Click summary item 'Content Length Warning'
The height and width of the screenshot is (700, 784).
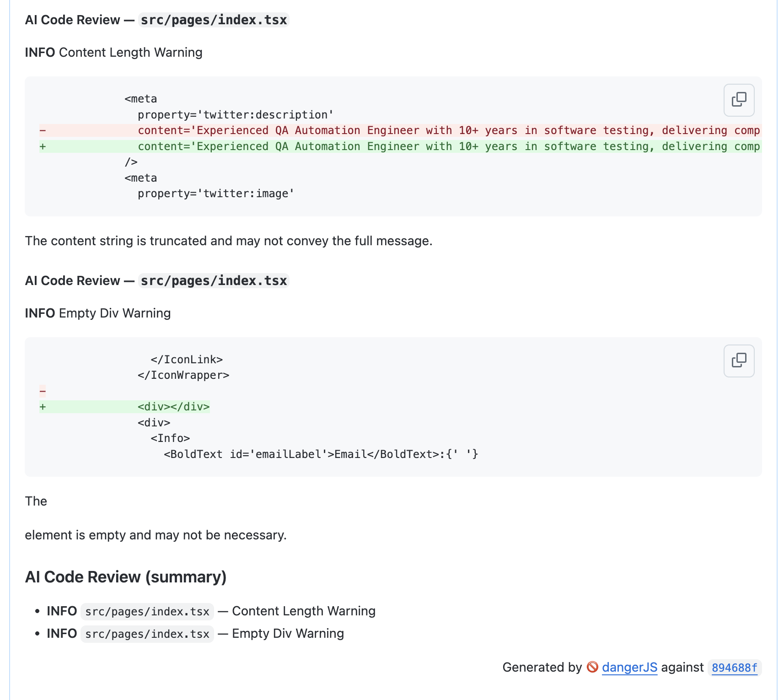pyautogui.click(x=304, y=611)
